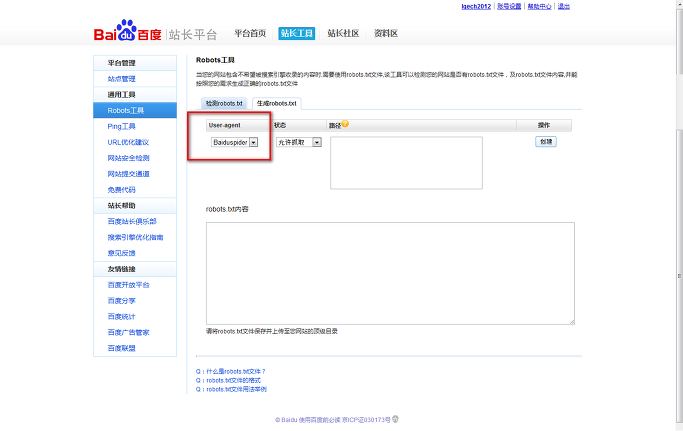The height and width of the screenshot is (431, 683).
Task: Open 百度分享 sidebar link
Action: (122, 301)
